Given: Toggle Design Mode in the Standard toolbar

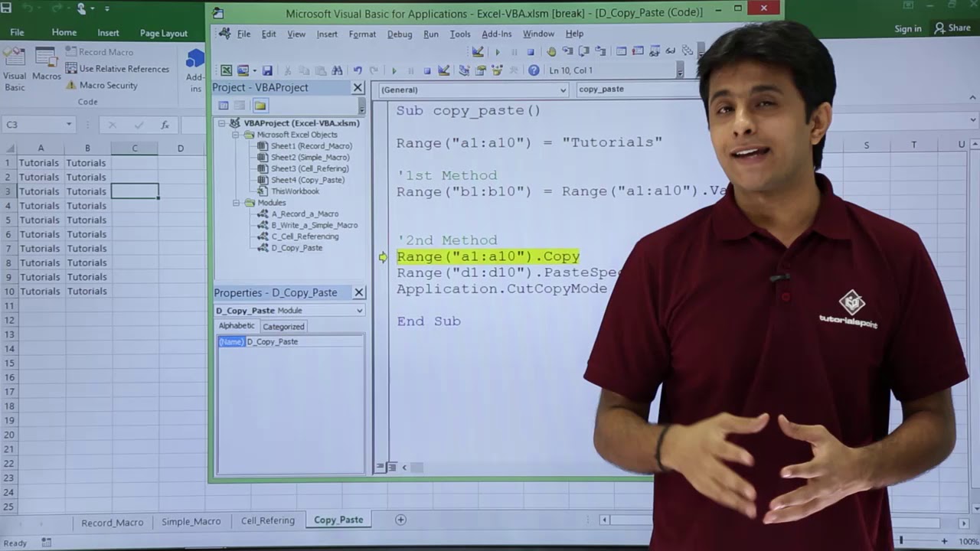Looking at the screenshot, I should click(443, 70).
